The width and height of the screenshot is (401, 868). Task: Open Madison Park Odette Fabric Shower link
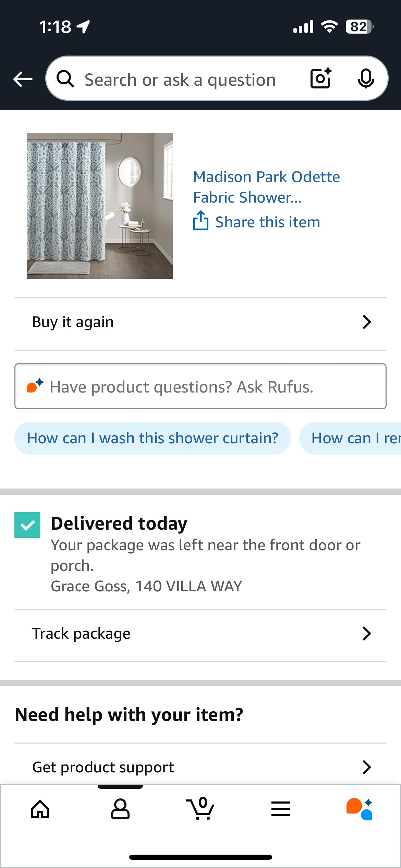tap(266, 187)
